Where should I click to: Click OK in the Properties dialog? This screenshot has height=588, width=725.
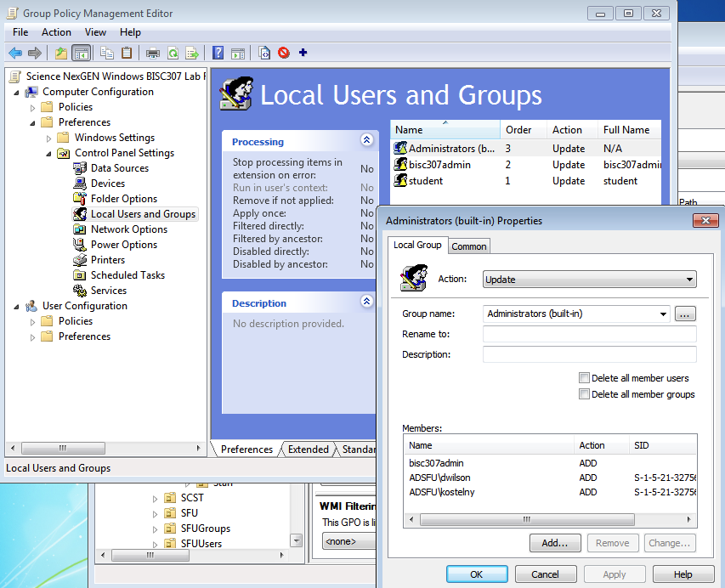[476, 574]
